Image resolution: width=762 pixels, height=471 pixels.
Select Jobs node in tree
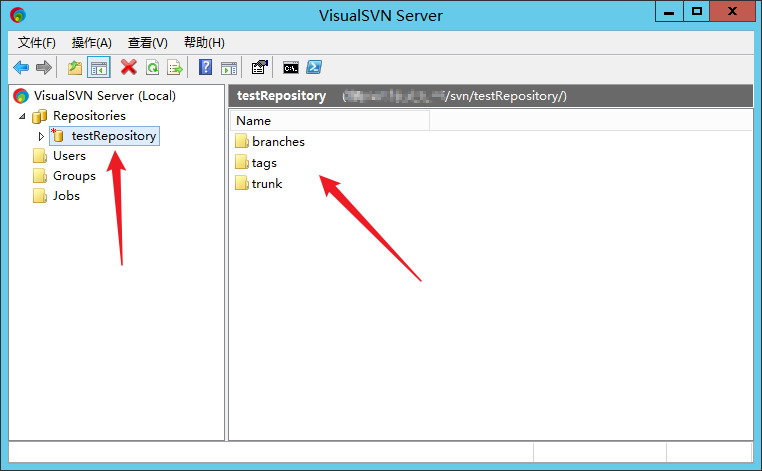pos(67,195)
